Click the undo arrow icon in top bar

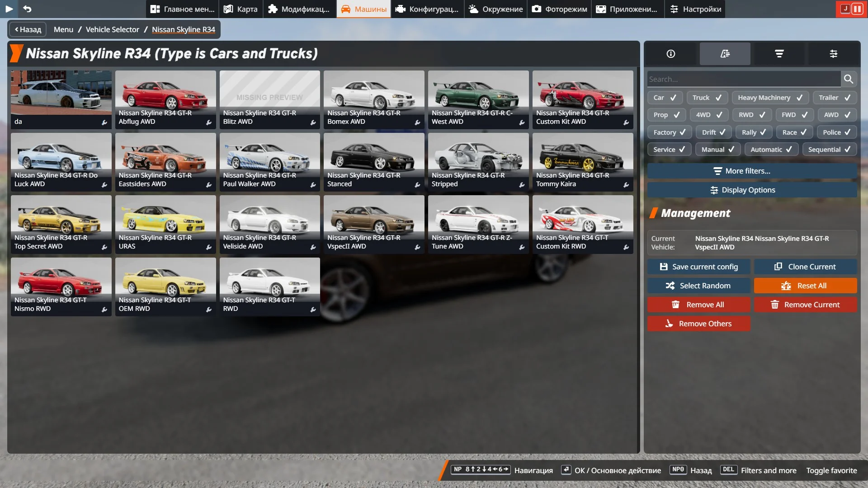click(27, 9)
